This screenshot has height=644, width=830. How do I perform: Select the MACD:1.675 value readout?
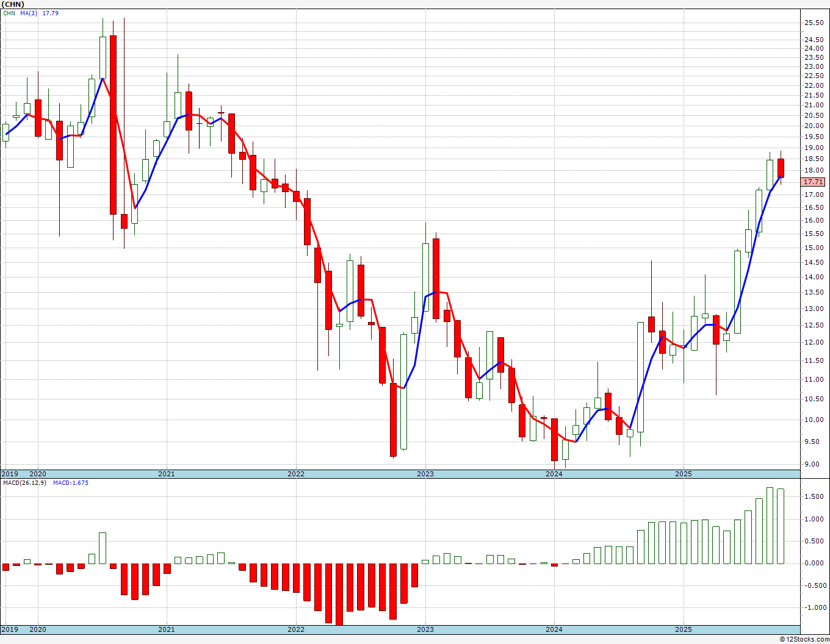[x=71, y=482]
